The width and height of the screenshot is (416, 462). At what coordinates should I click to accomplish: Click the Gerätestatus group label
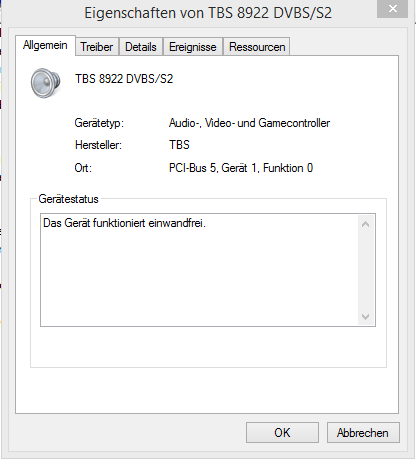pyautogui.click(x=68, y=199)
